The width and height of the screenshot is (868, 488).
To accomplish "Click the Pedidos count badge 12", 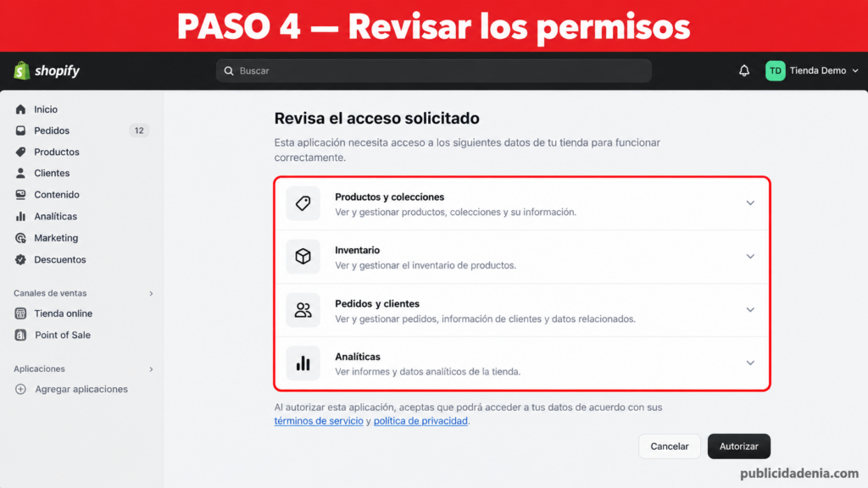I will click(x=139, y=130).
